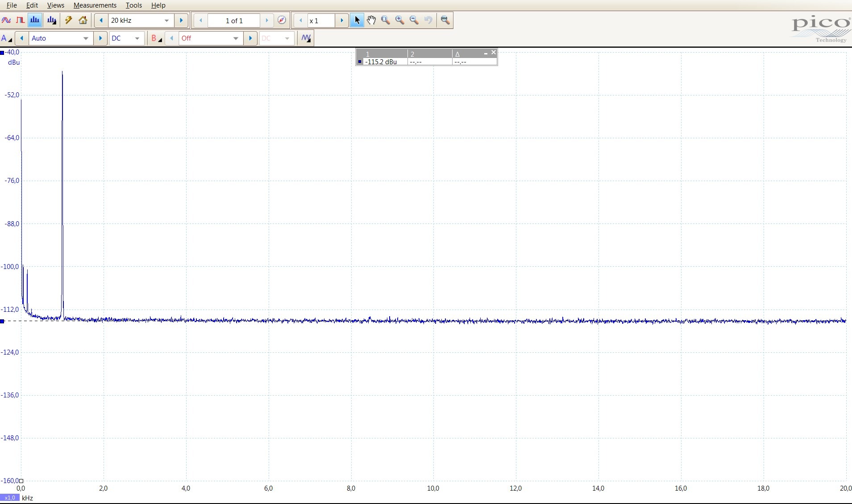The image size is (852, 504).
Task: Open the Measurements menu
Action: coord(95,5)
